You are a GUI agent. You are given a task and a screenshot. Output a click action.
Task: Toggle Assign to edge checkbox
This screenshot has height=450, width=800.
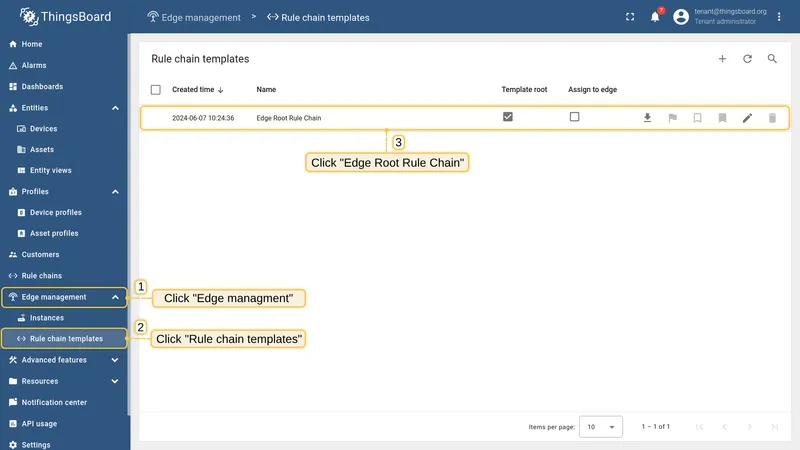pos(574,117)
